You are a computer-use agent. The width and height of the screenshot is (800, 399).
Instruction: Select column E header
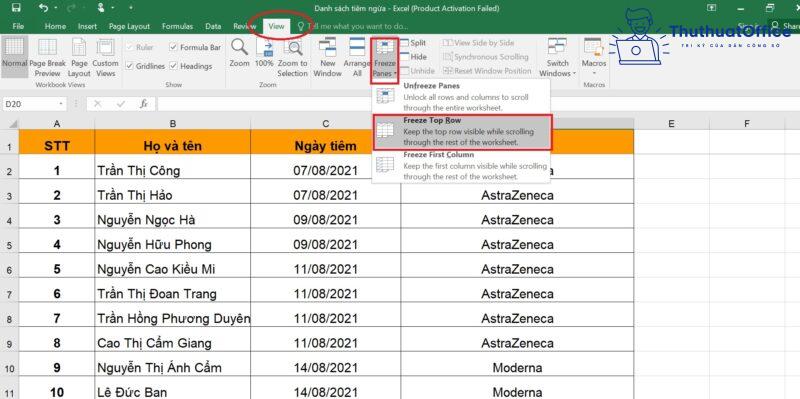coord(671,124)
